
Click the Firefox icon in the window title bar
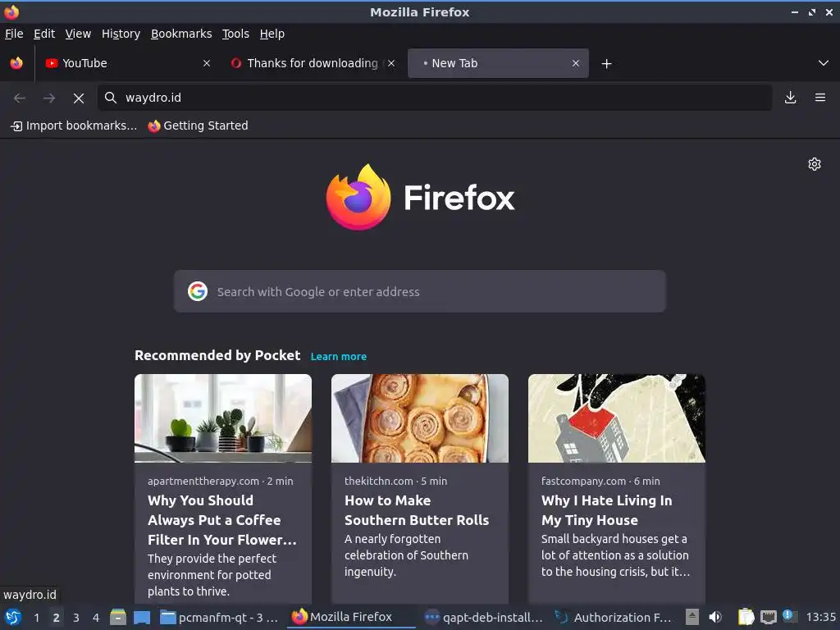(x=11, y=11)
